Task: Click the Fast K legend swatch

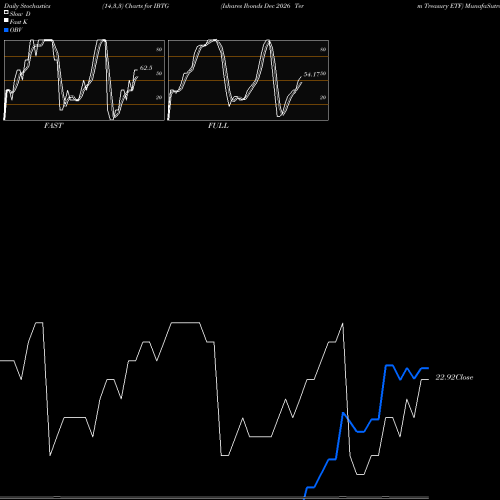Action: point(6,20)
